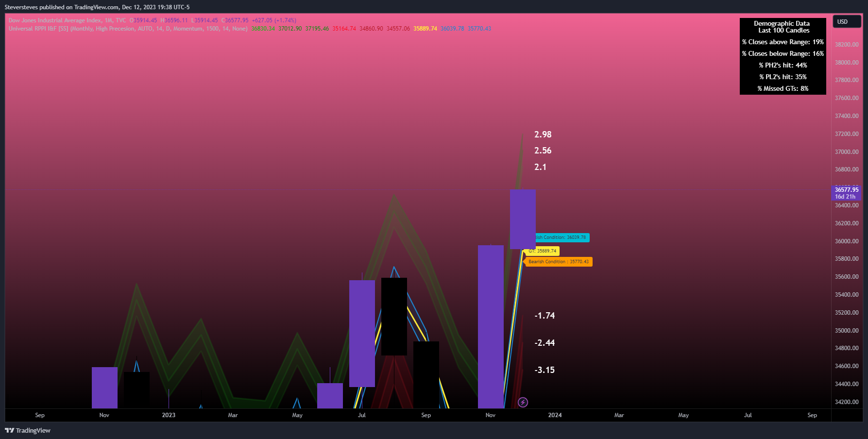Click the 37200.00 price axis label
The image size is (868, 439).
(847, 134)
